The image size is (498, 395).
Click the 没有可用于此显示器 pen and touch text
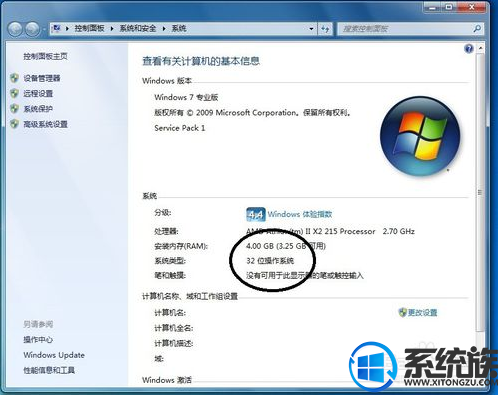305,275
